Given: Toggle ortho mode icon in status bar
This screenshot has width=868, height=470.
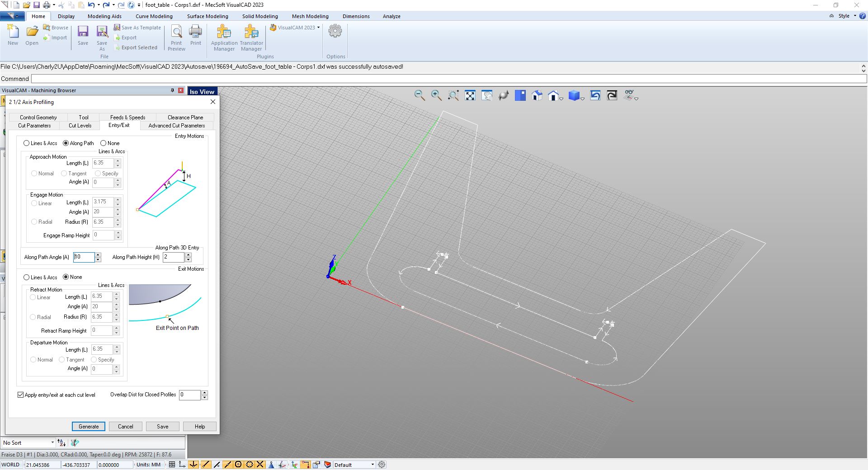Looking at the screenshot, I should tap(183, 465).
